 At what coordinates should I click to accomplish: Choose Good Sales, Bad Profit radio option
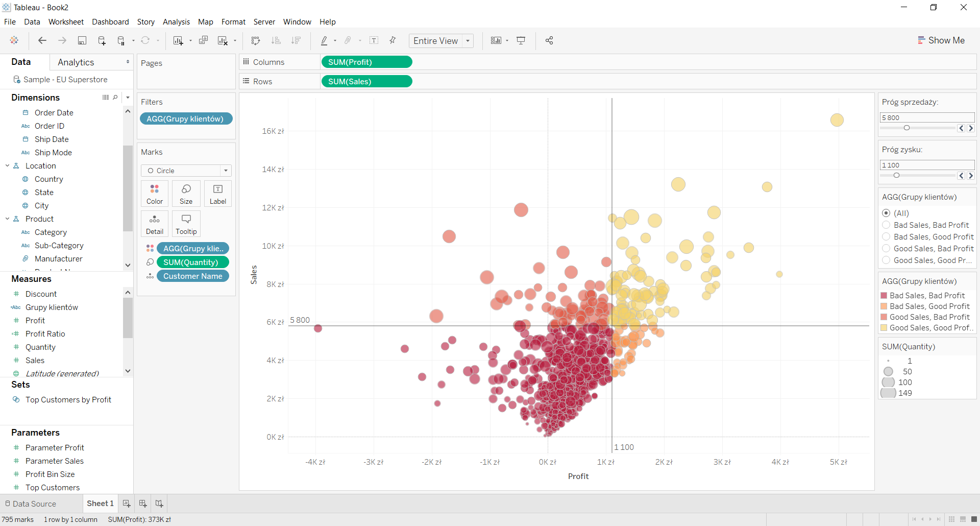(x=886, y=249)
